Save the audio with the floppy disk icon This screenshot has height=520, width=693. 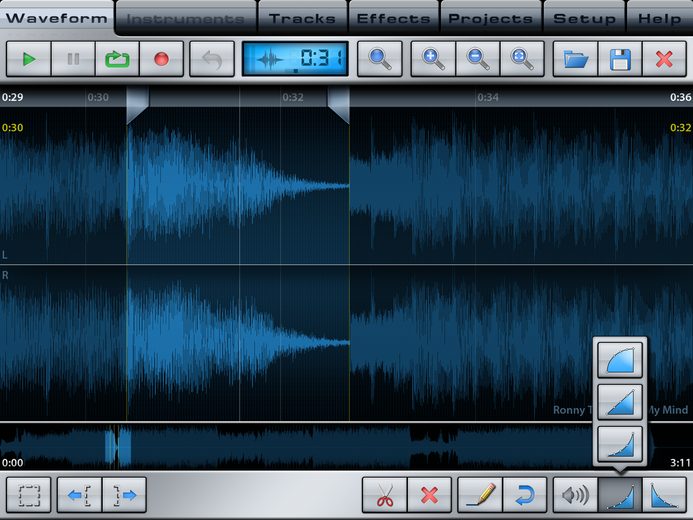click(620, 59)
